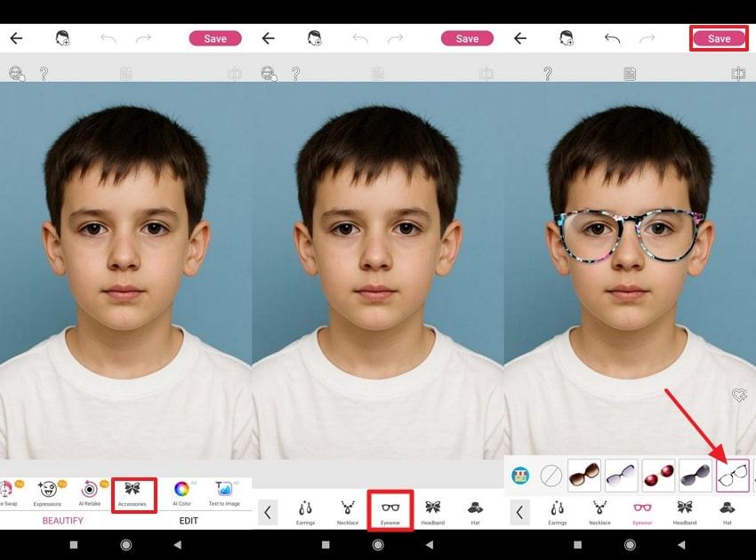Select the Earrings accessory category
Image resolution: width=756 pixels, height=560 pixels.
tap(305, 510)
